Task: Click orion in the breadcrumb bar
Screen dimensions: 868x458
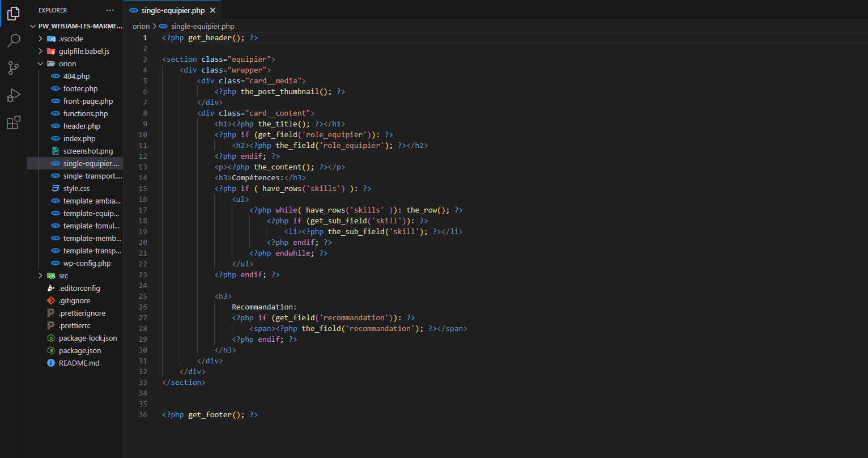Action: 141,26
